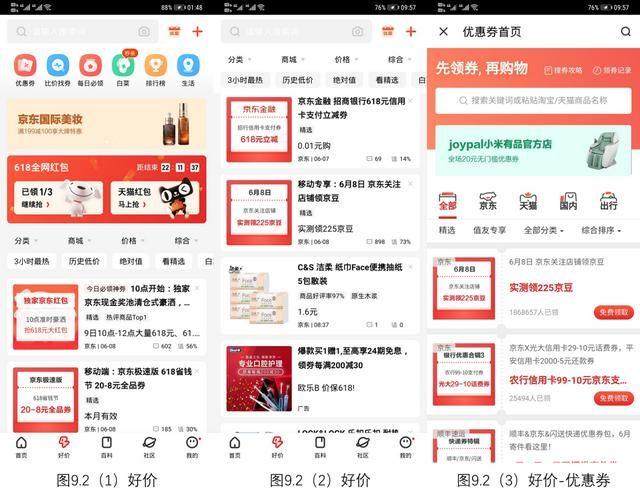The width and height of the screenshot is (640, 498).
Task: Close 优惠券首页 with the X icon
Action: (x=444, y=31)
